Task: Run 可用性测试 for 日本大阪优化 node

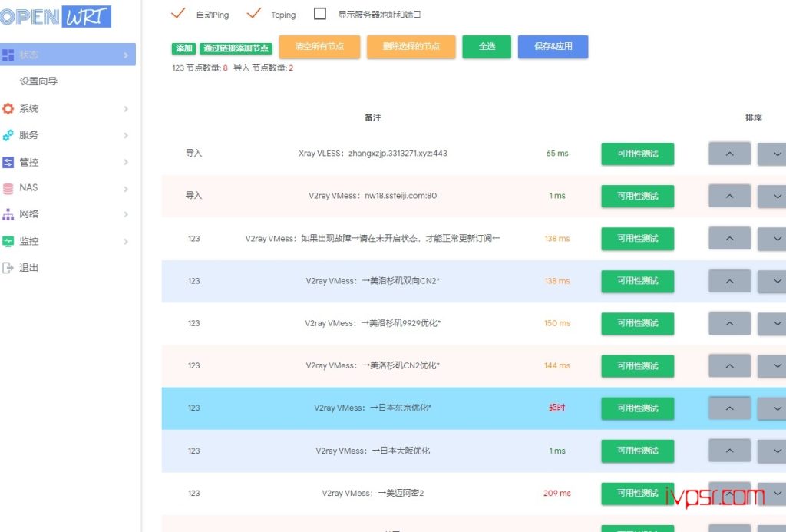Action: coord(638,451)
